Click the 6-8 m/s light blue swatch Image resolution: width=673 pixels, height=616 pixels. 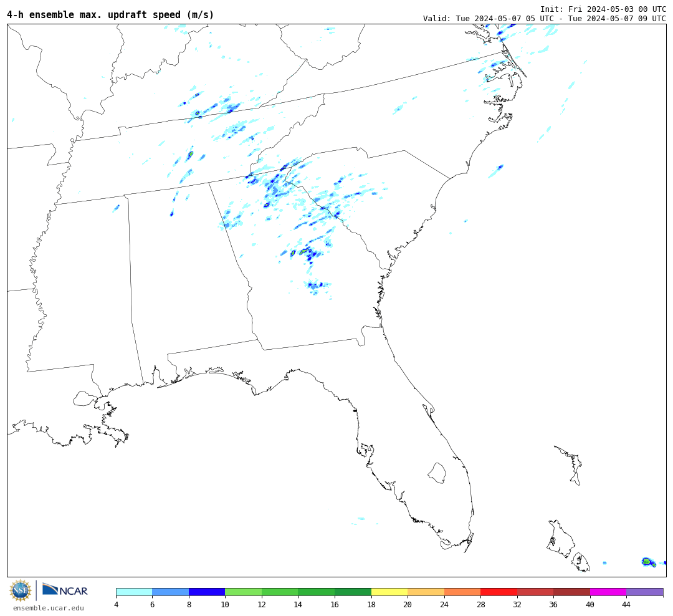170,592
